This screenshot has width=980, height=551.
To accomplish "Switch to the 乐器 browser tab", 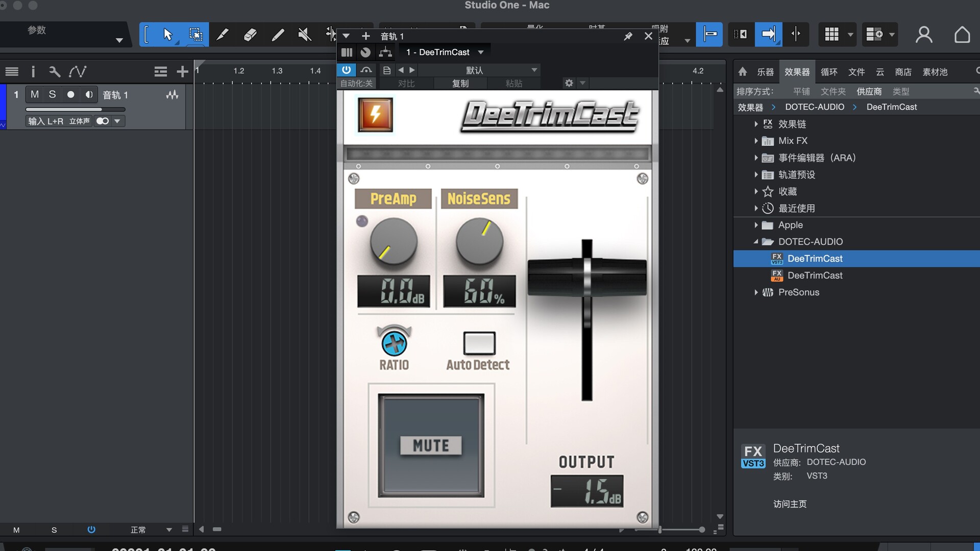I will (x=765, y=72).
